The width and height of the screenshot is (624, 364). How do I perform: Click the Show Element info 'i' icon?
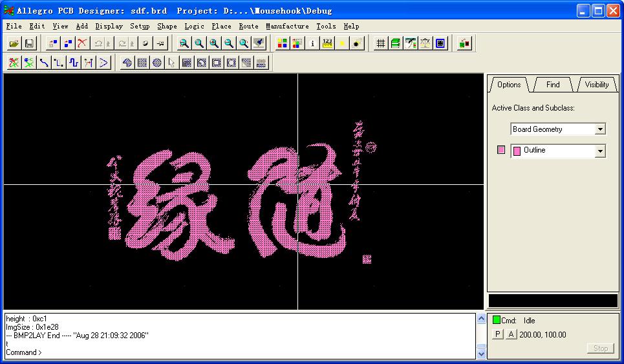312,43
